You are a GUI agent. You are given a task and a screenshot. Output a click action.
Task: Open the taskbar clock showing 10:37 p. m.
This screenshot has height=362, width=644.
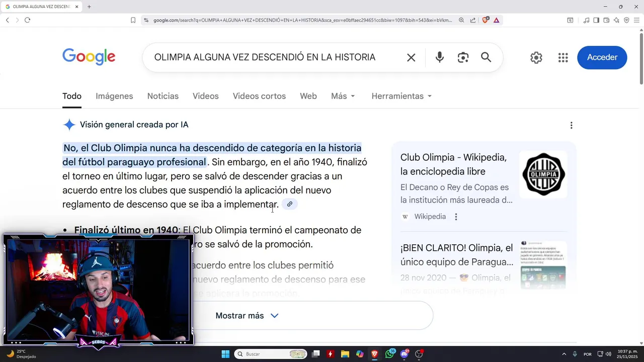[x=627, y=354]
